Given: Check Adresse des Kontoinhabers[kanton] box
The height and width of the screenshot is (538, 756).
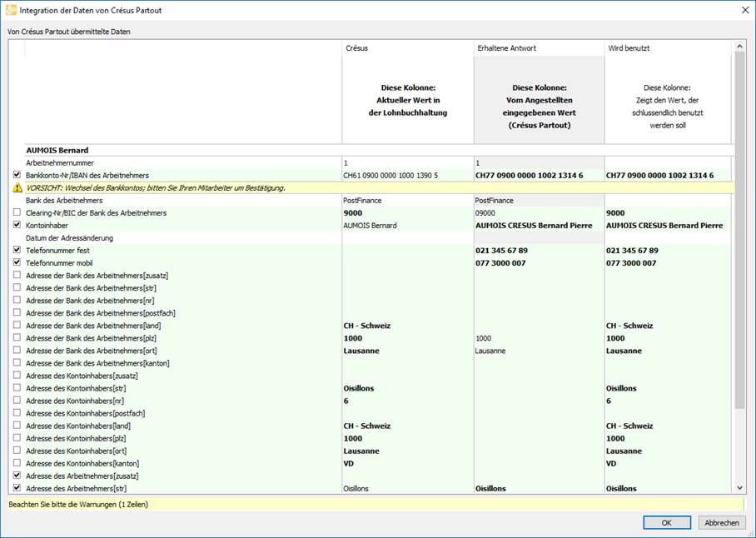Looking at the screenshot, I should [17, 463].
